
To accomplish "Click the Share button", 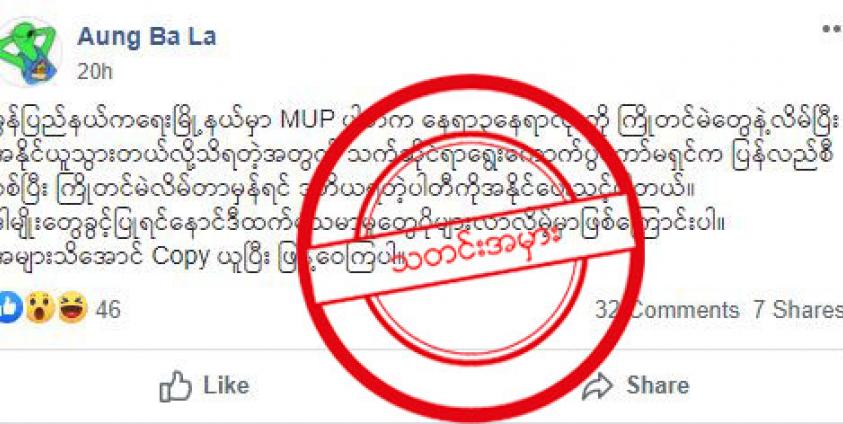I will (x=635, y=386).
